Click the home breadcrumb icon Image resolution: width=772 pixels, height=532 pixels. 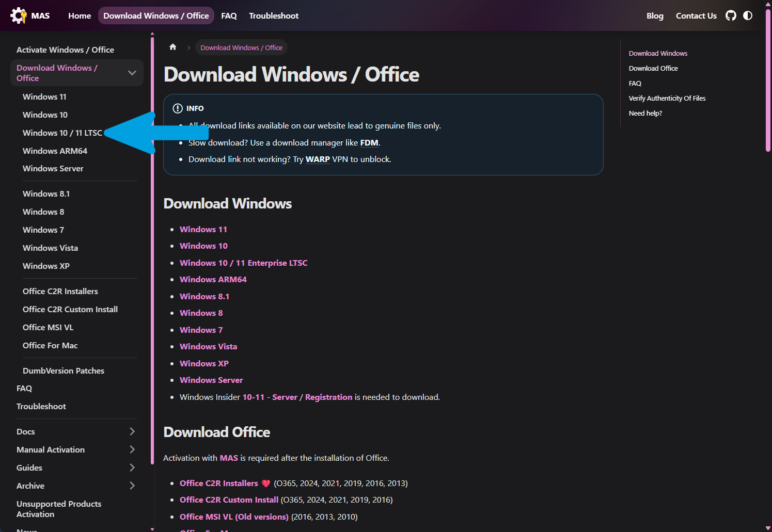(173, 47)
